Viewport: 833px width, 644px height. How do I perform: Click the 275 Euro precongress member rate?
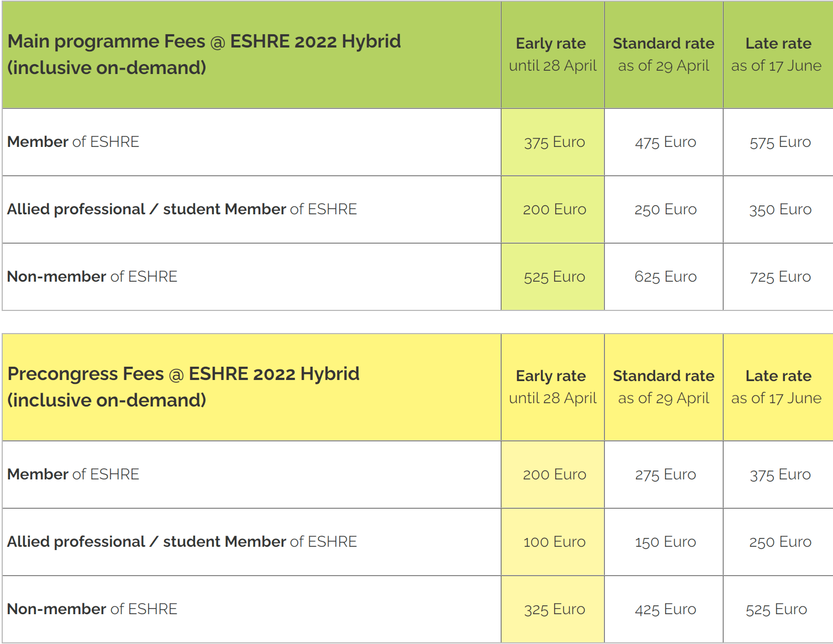(x=665, y=474)
